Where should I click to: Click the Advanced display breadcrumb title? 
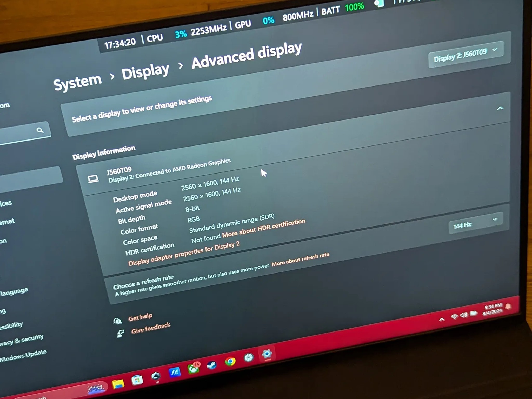tap(247, 55)
